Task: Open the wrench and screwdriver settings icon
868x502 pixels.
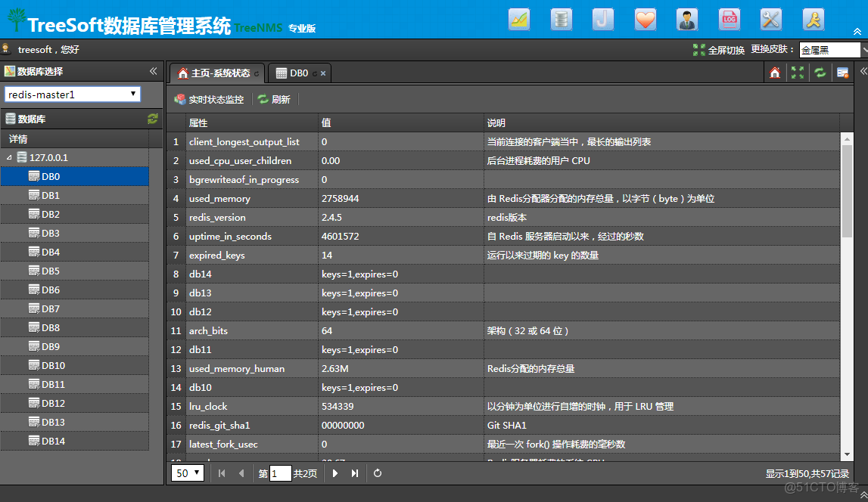Action: point(770,19)
